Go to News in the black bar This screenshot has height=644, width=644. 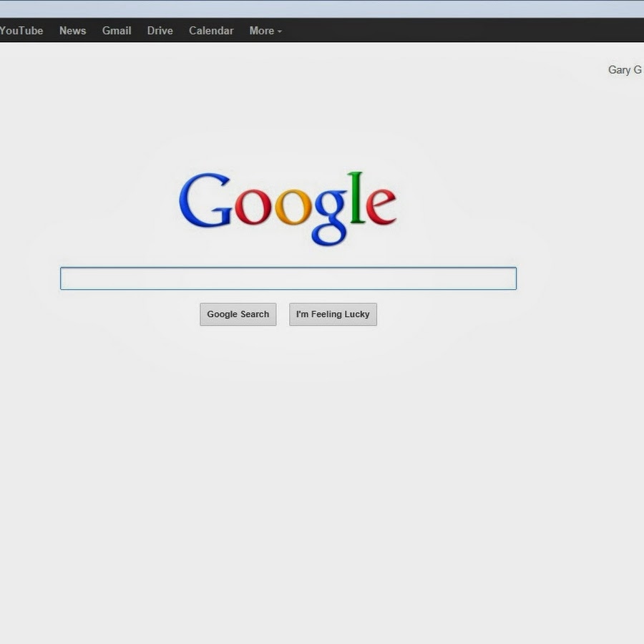(72, 31)
